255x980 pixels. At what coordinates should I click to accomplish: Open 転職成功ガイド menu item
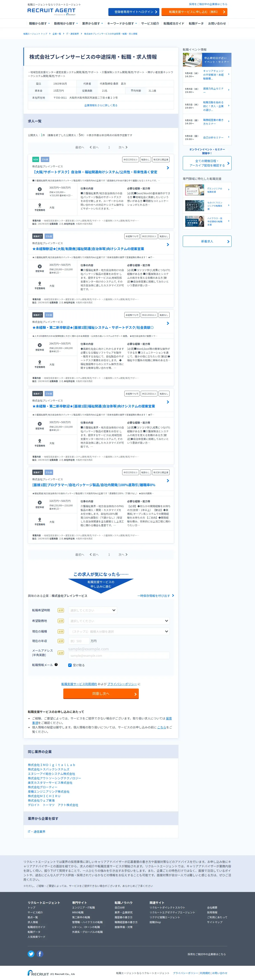174,24
